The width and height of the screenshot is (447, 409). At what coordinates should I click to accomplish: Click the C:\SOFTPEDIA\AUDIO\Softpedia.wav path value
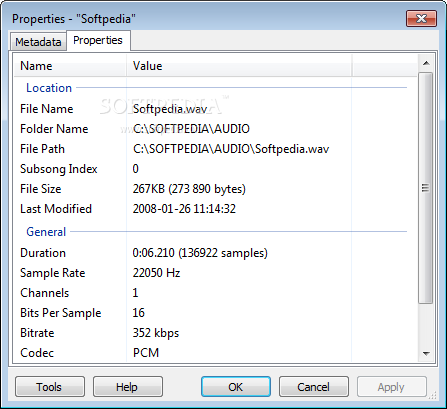pos(231,149)
